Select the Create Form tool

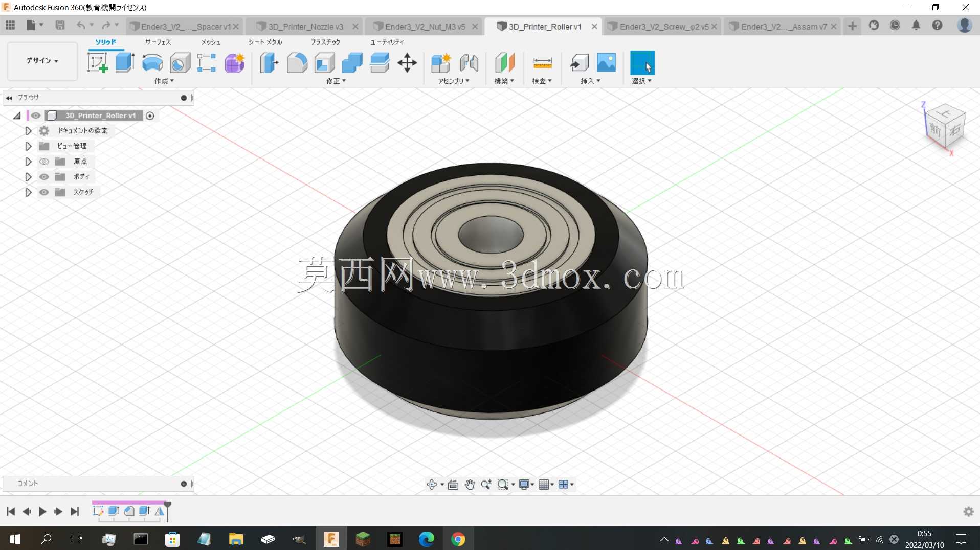pos(235,63)
